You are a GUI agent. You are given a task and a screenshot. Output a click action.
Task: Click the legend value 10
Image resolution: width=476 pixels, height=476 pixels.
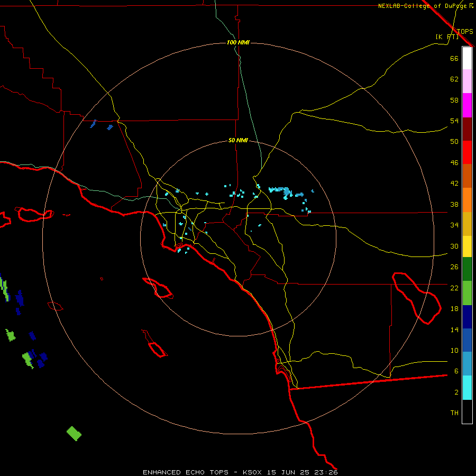[x=454, y=350]
